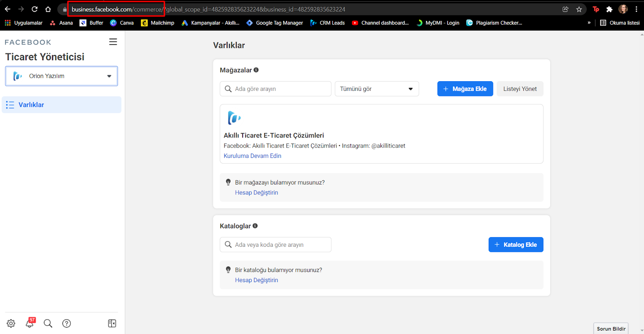The image size is (644, 334).
Task: Click the Listeyi Yönet button
Action: click(520, 89)
